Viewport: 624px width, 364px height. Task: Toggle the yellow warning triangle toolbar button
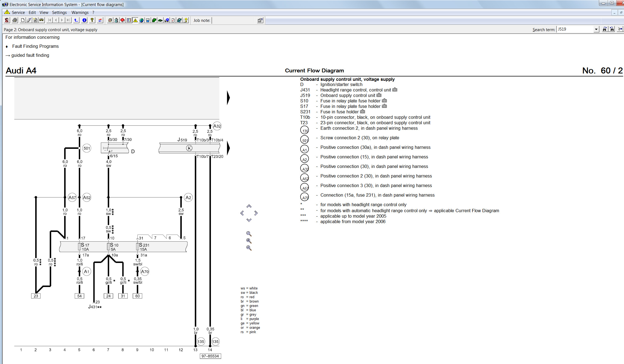click(x=135, y=20)
